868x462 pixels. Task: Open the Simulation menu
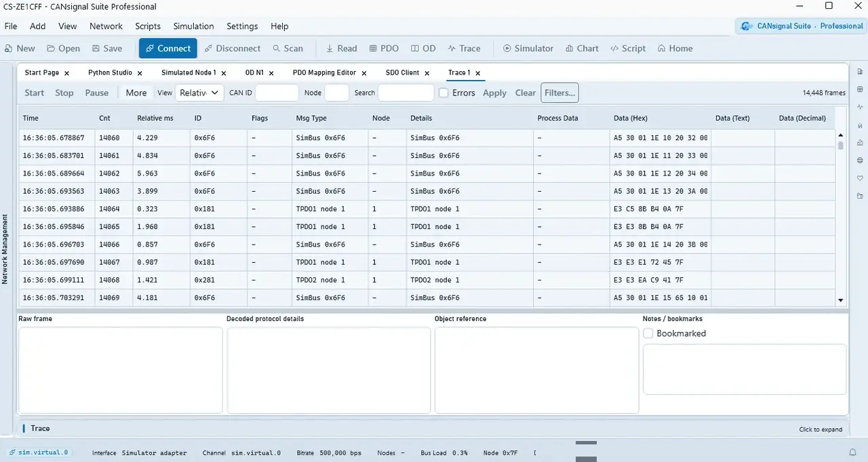[193, 26]
